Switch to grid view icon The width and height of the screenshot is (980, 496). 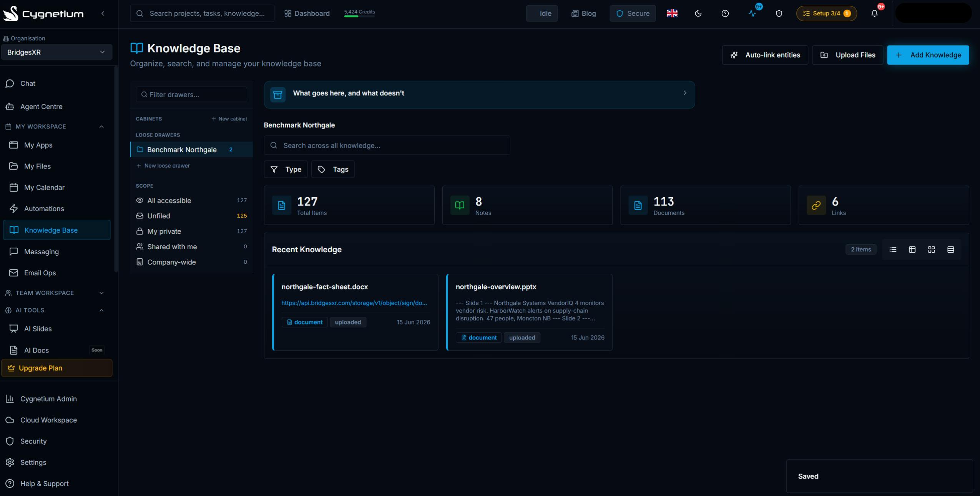pyautogui.click(x=931, y=250)
